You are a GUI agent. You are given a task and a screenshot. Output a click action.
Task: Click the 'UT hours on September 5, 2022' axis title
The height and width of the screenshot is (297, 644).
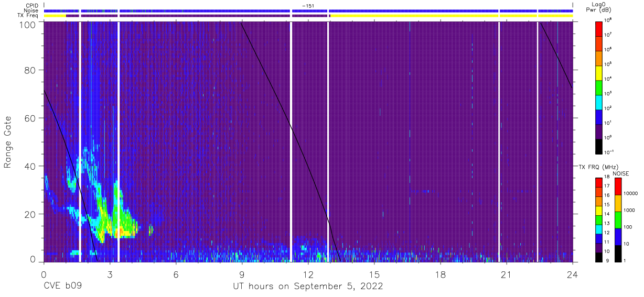[308, 287]
